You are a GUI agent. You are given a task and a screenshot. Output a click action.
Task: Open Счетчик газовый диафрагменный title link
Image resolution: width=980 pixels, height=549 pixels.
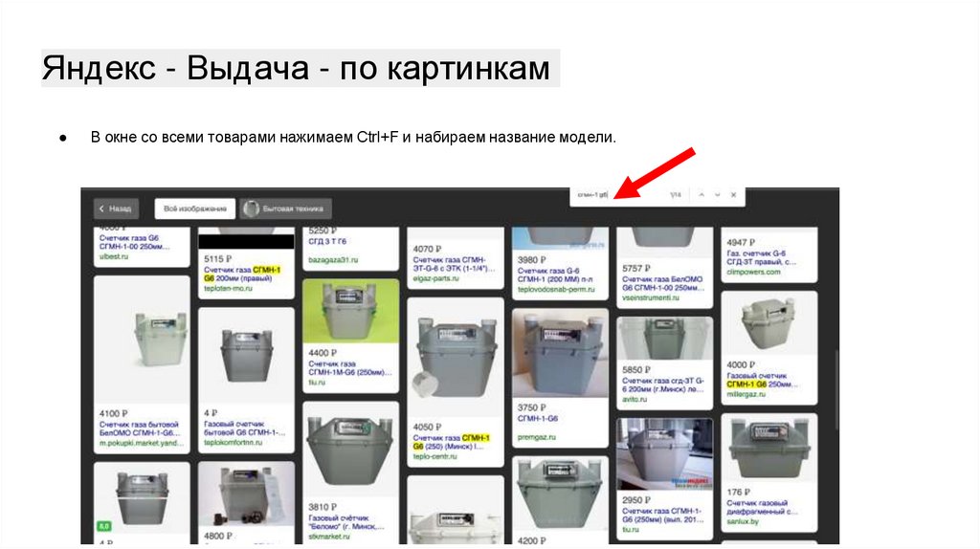(x=762, y=507)
